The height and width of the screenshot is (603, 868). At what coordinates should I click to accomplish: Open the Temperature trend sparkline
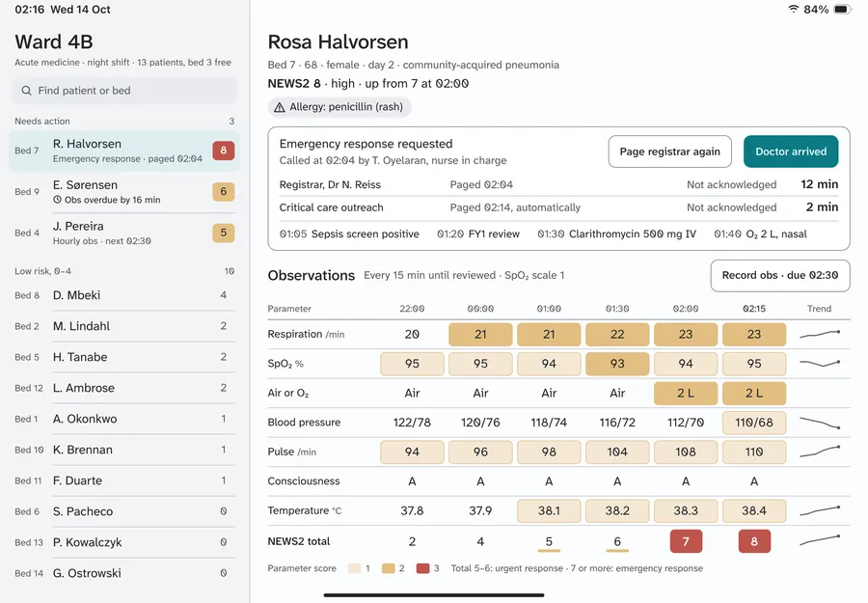[x=820, y=510]
